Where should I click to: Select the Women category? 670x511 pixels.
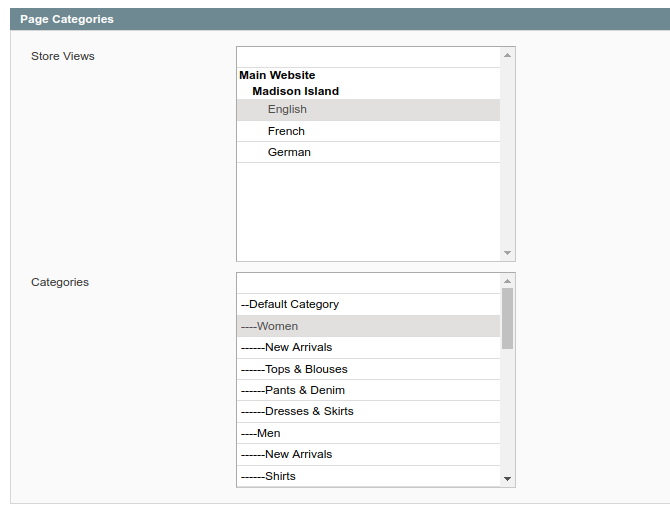tap(269, 326)
